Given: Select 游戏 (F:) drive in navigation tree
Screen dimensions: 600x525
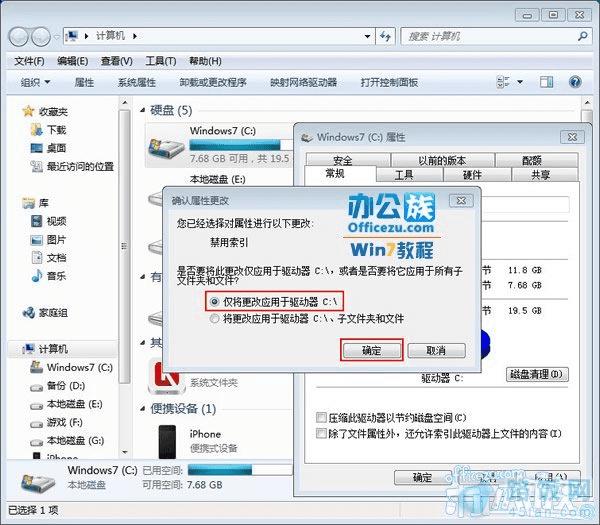Looking at the screenshot, I should pyautogui.click(x=56, y=422).
